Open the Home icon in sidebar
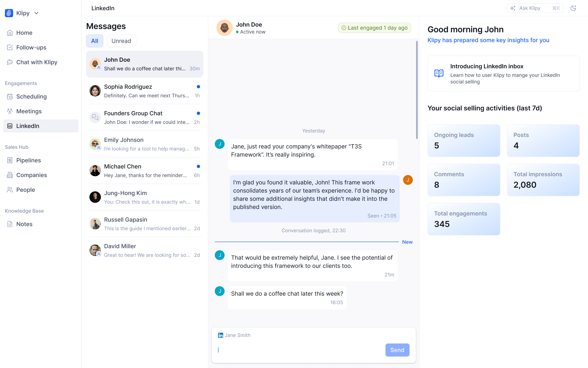 pyautogui.click(x=10, y=33)
